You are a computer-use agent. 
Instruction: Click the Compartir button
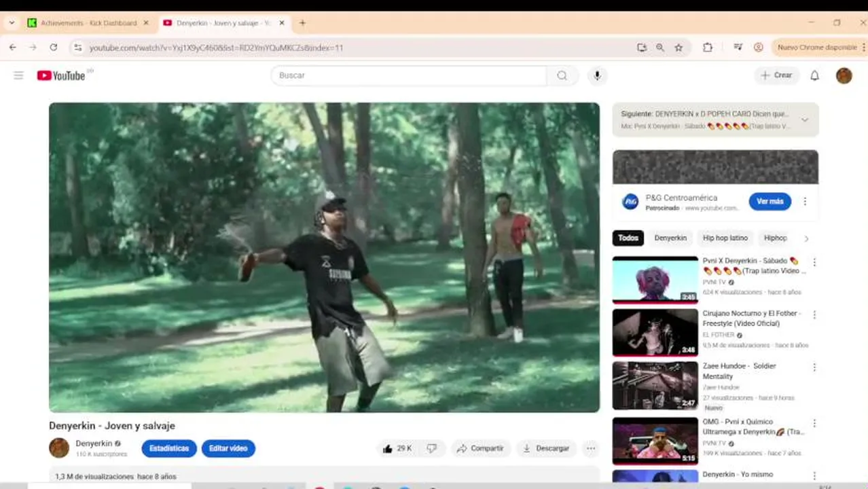(480, 448)
